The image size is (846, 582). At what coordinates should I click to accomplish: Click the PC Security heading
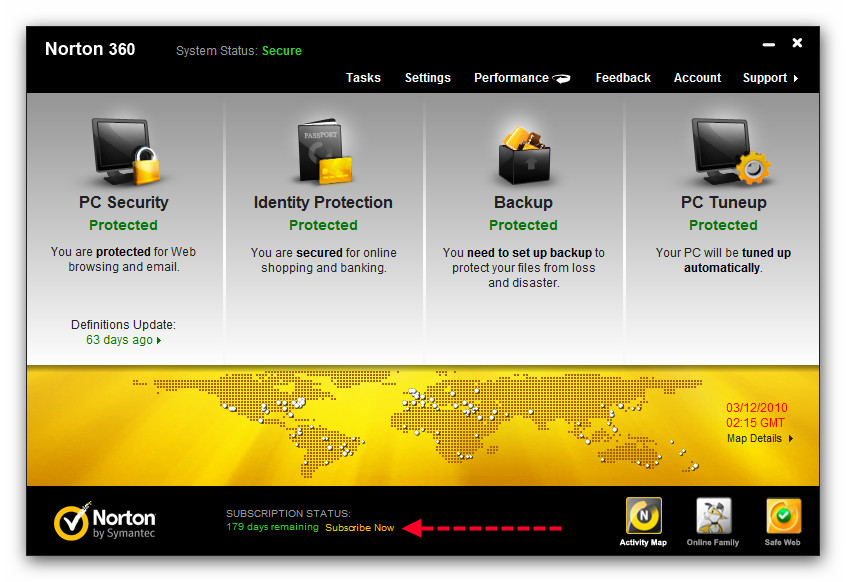(x=124, y=202)
